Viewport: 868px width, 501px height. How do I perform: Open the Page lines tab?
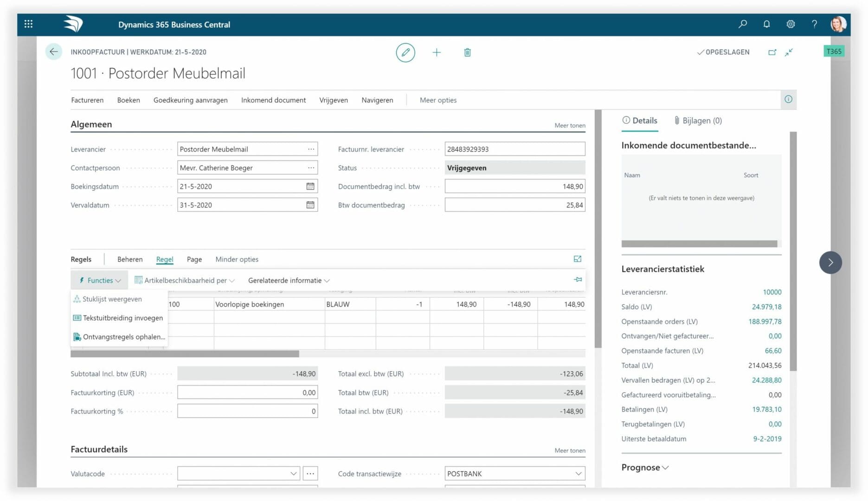coord(194,259)
